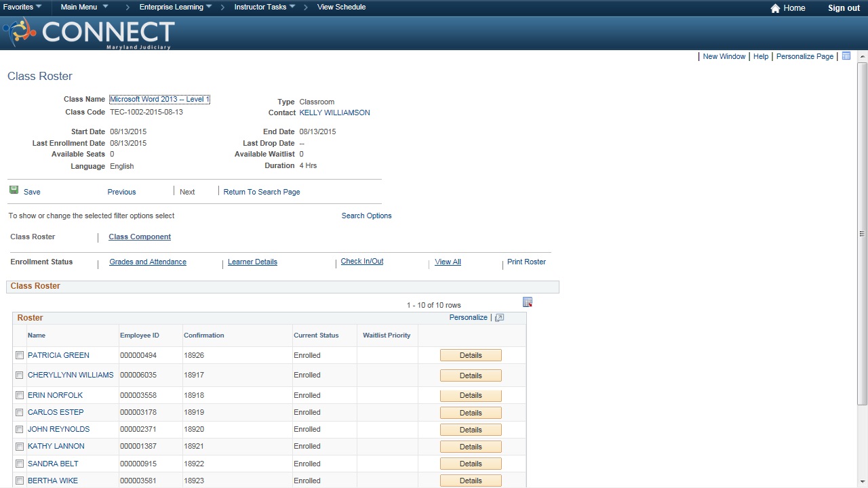Open Details for PATRICIA GREEN
868x488 pixels.
(x=471, y=355)
